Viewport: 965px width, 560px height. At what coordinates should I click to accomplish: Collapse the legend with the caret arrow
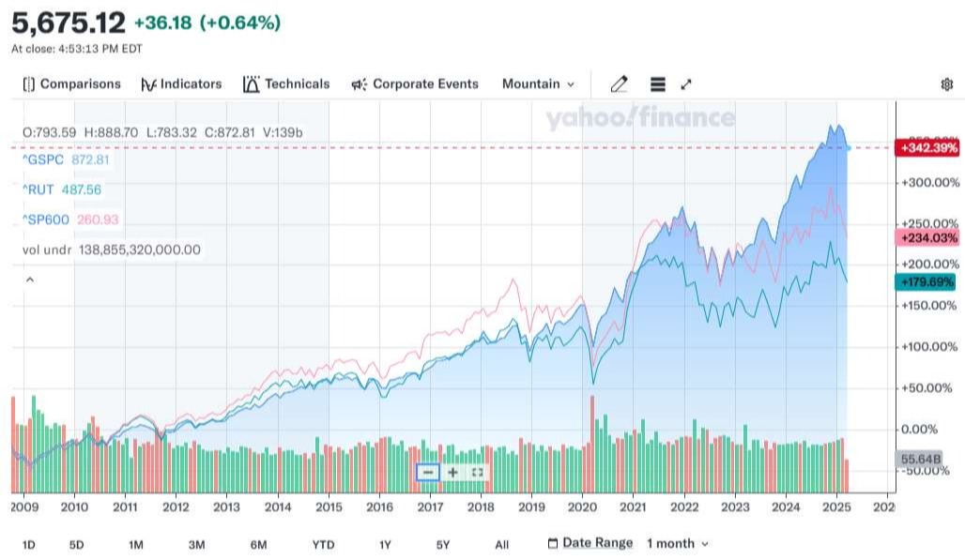click(29, 280)
